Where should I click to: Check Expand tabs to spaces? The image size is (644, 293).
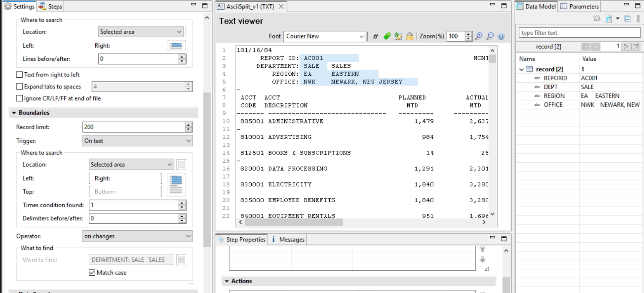coord(20,87)
